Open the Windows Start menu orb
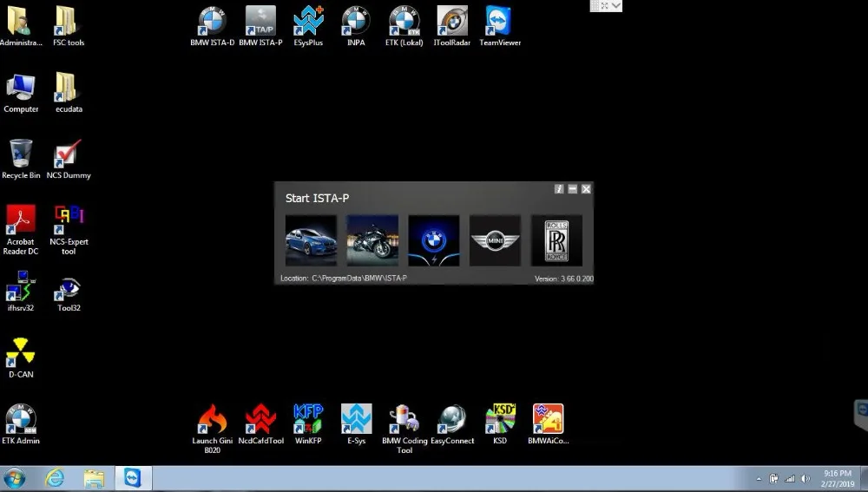 [x=15, y=478]
